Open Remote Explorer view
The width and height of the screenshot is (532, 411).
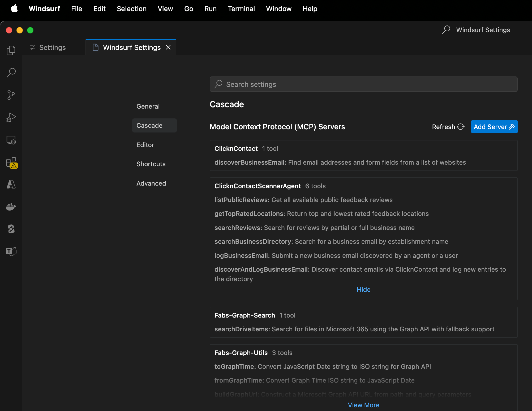[x=11, y=140]
